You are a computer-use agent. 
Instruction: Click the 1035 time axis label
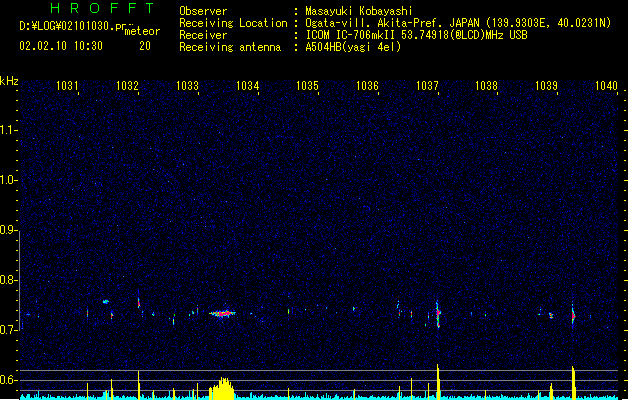click(x=307, y=85)
